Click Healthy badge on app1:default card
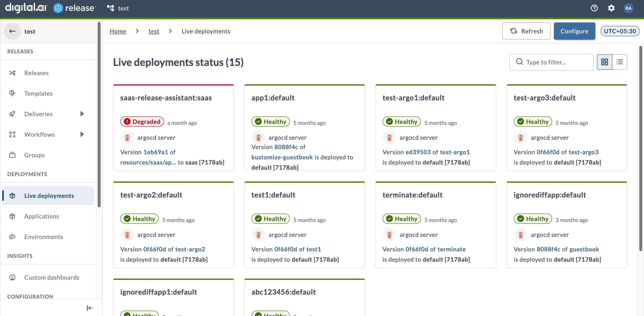644x316 pixels. [x=270, y=121]
